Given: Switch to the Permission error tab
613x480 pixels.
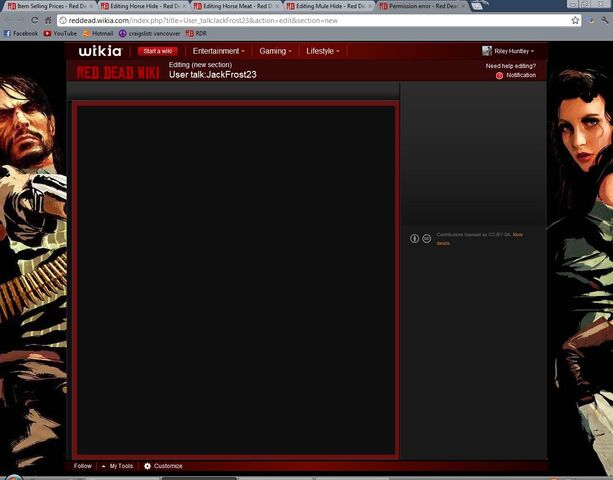Looking at the screenshot, I should coord(420,6).
